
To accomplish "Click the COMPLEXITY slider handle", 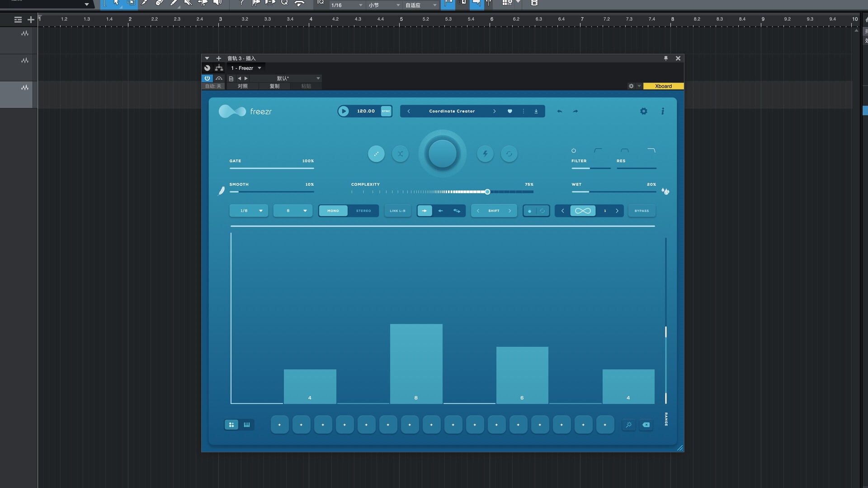I will point(487,192).
